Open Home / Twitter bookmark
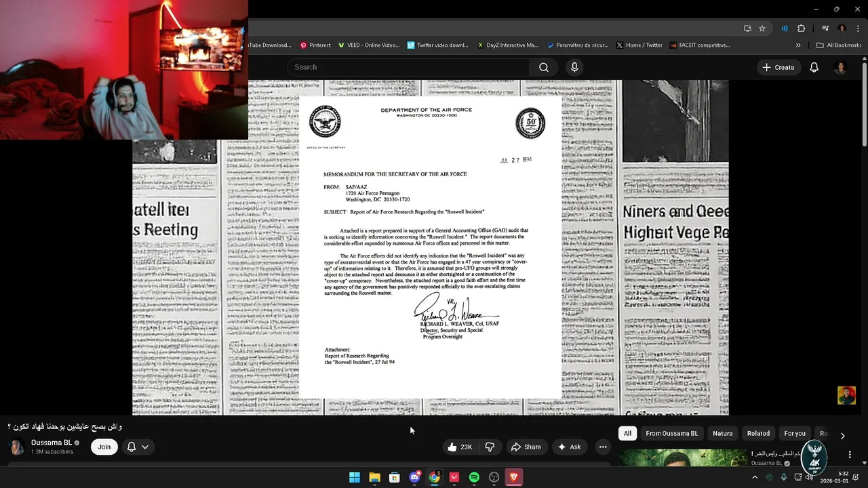The image size is (868, 488). click(639, 45)
